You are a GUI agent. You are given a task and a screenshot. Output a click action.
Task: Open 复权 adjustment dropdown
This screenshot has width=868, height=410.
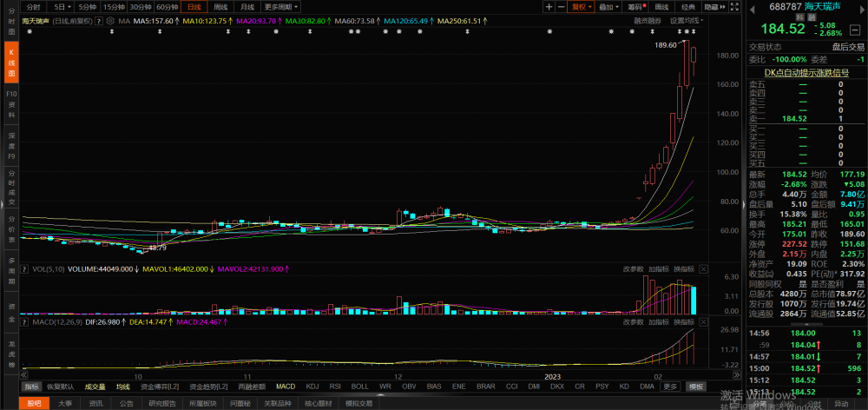[x=582, y=7]
